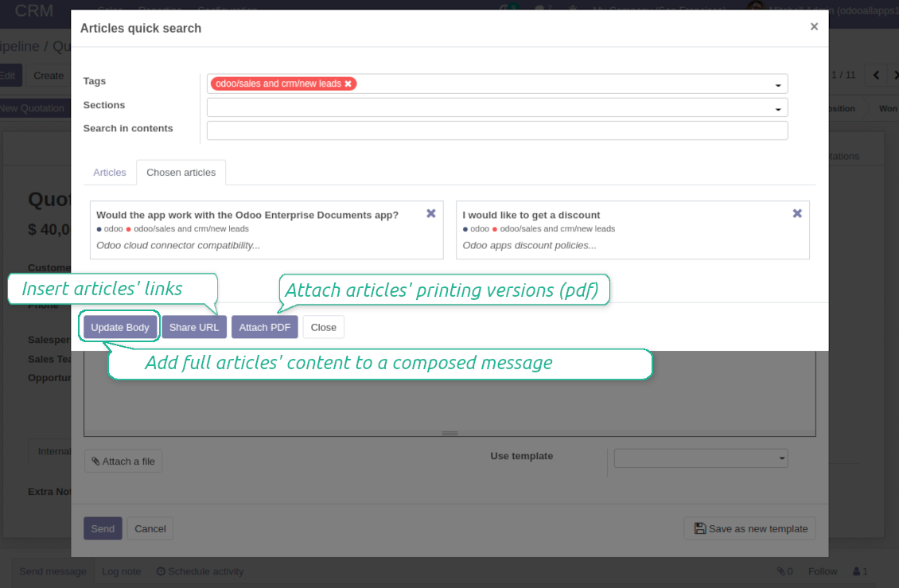Viewport: 899px width, 588px height.
Task: Open attachments count paperclip icon
Action: tap(784, 571)
